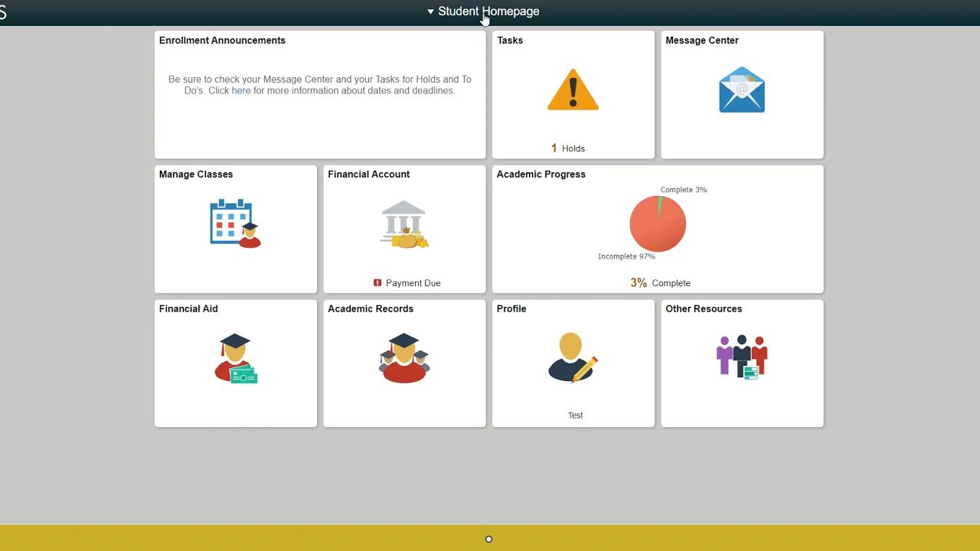Open the Student Homepage dropdown arrow
Viewport: 980px width, 551px height.
coord(430,11)
